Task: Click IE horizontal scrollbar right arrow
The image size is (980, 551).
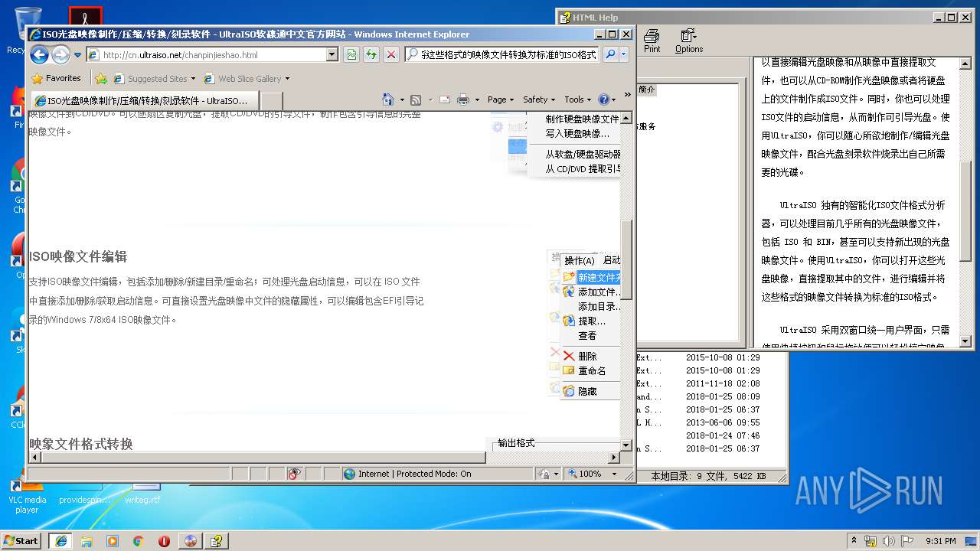Action: [613, 458]
